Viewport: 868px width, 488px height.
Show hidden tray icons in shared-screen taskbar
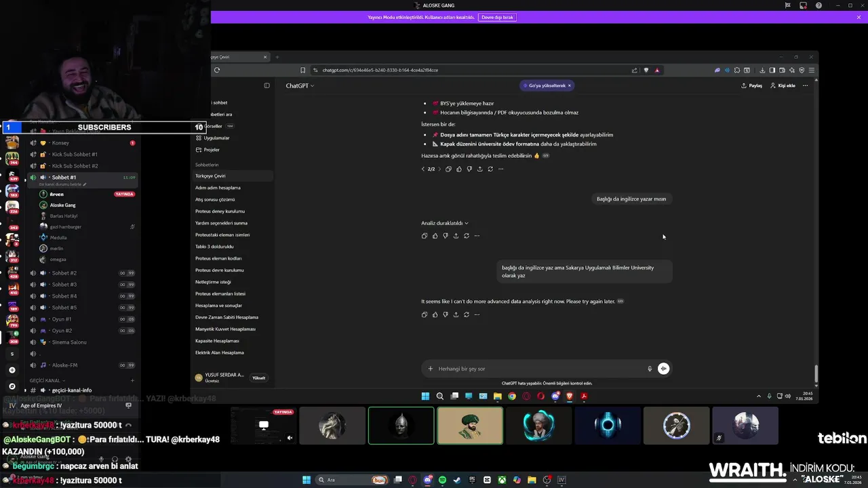759,396
